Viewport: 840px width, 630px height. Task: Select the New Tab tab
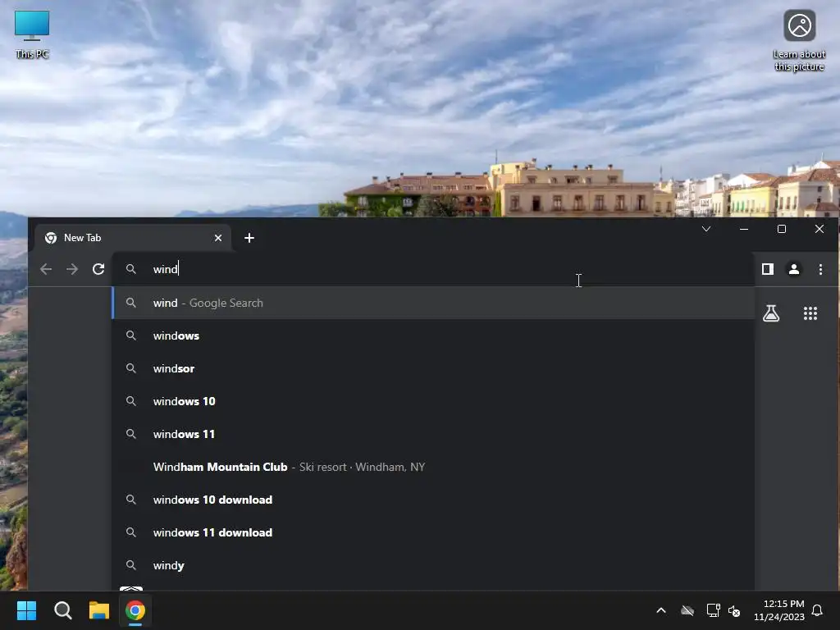(x=133, y=238)
